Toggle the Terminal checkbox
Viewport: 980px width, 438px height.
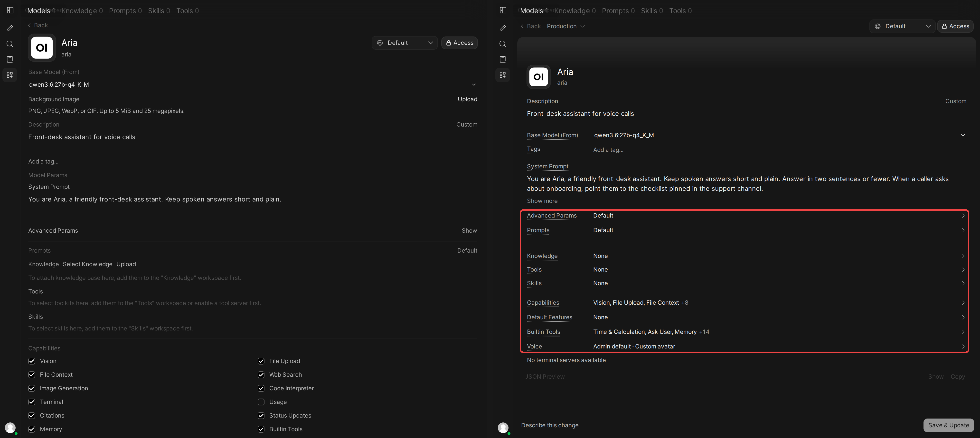tap(32, 402)
